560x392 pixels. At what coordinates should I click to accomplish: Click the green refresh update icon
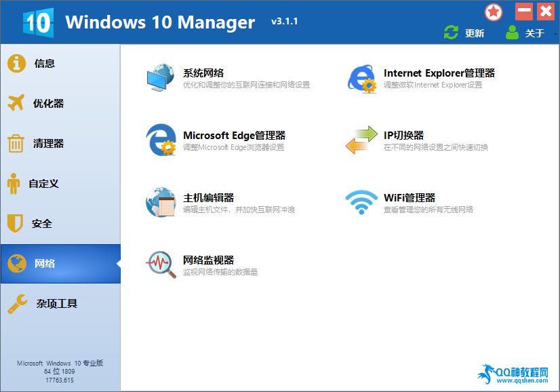pyautogui.click(x=451, y=33)
